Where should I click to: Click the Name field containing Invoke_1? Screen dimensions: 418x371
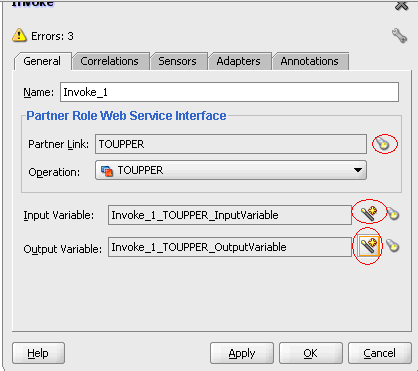coord(229,92)
